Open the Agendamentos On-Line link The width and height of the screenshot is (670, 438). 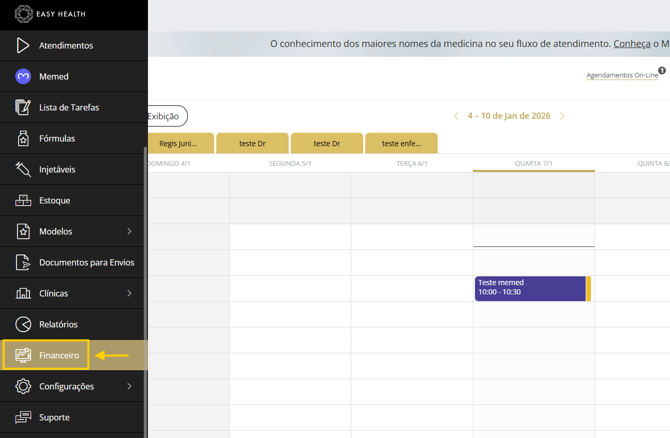point(621,75)
